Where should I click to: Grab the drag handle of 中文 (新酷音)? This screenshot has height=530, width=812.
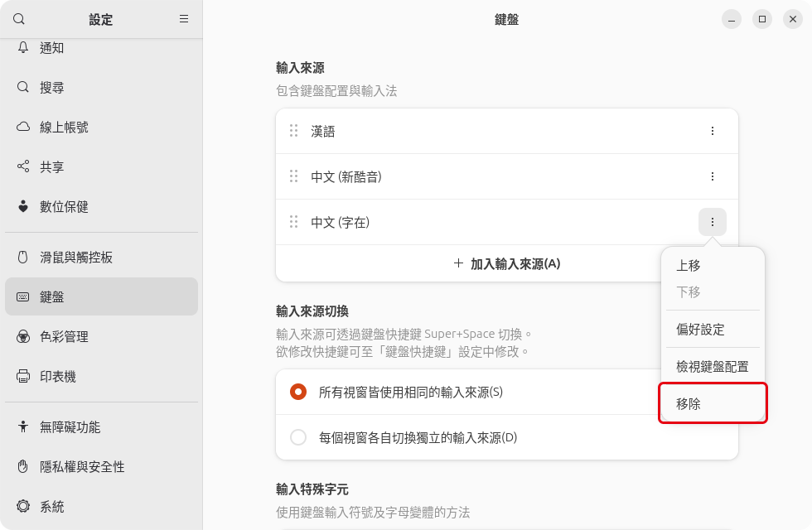click(293, 176)
